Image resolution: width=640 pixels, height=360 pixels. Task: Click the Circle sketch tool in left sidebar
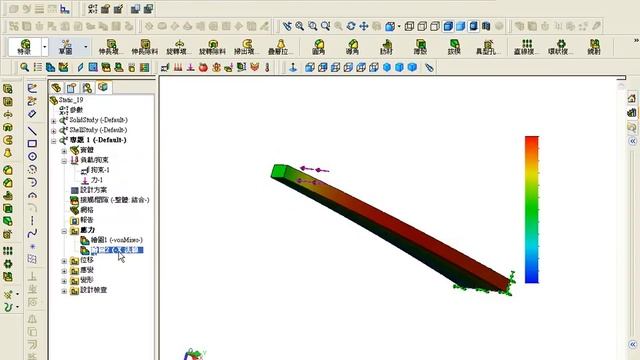32,156
